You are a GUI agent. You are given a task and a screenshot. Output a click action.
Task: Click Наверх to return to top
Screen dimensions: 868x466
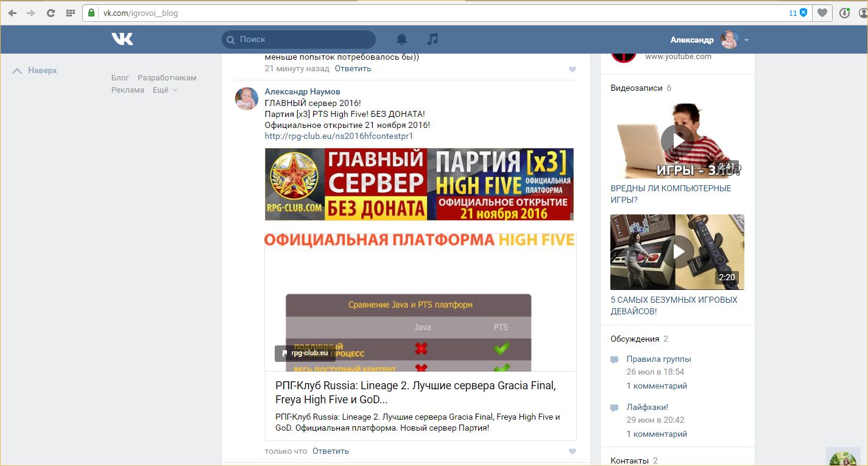coord(35,71)
